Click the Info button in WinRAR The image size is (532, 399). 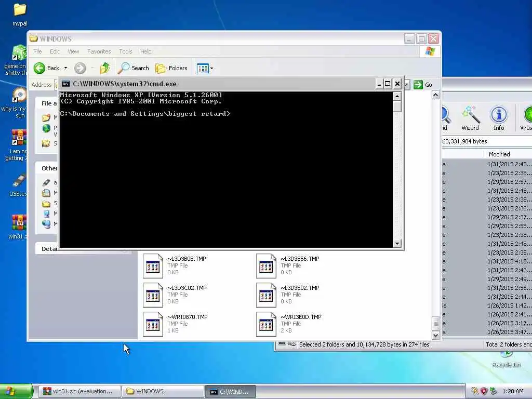[499, 118]
